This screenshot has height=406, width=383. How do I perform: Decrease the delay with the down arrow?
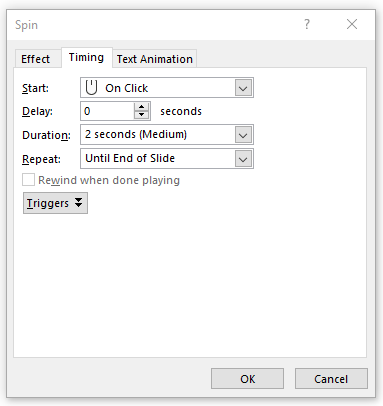click(142, 115)
